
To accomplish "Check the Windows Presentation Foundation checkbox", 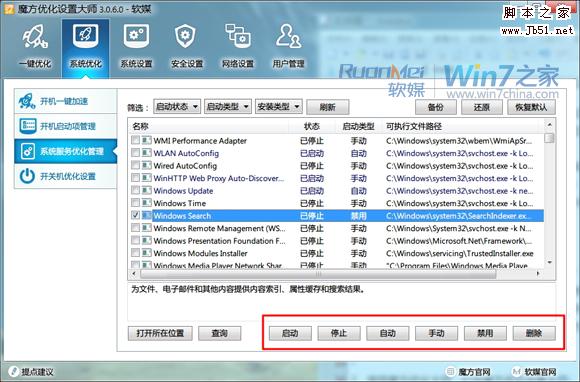I will (135, 240).
